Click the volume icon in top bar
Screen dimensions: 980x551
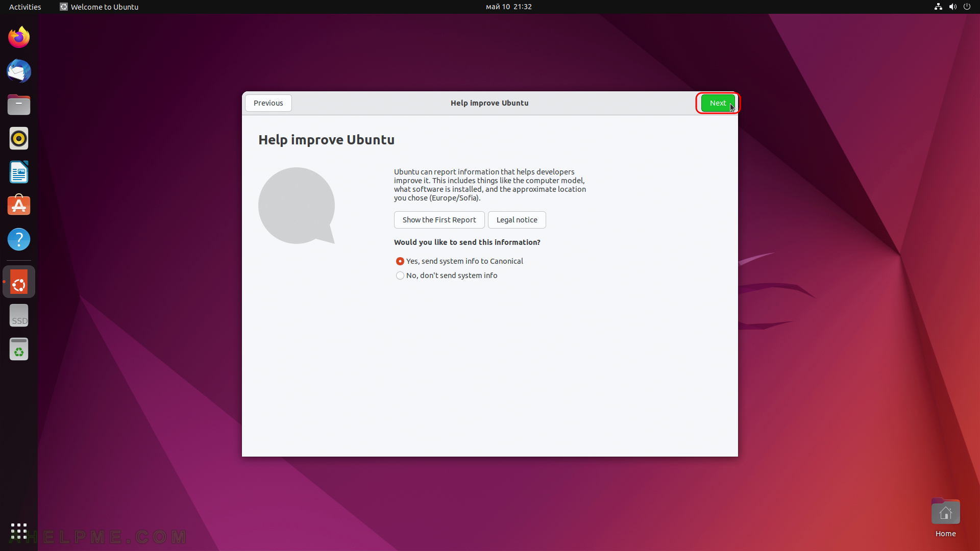[952, 7]
